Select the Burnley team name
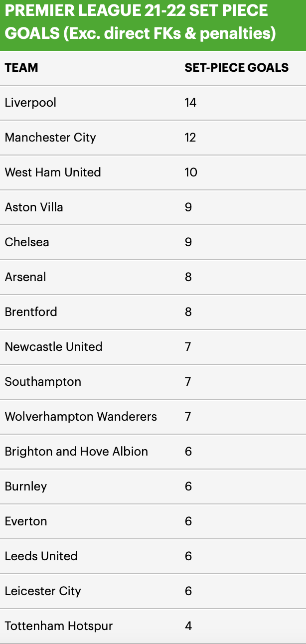The height and width of the screenshot is (644, 306). [26, 486]
